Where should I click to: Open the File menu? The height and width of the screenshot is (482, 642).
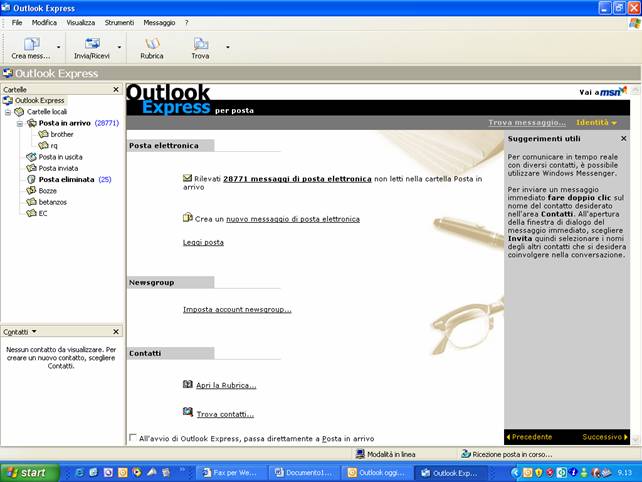pyautogui.click(x=17, y=23)
